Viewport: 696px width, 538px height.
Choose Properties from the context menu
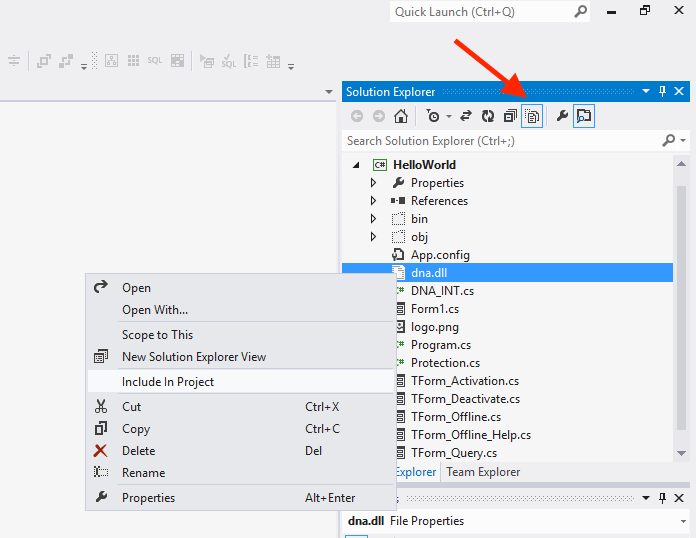[241, 498]
